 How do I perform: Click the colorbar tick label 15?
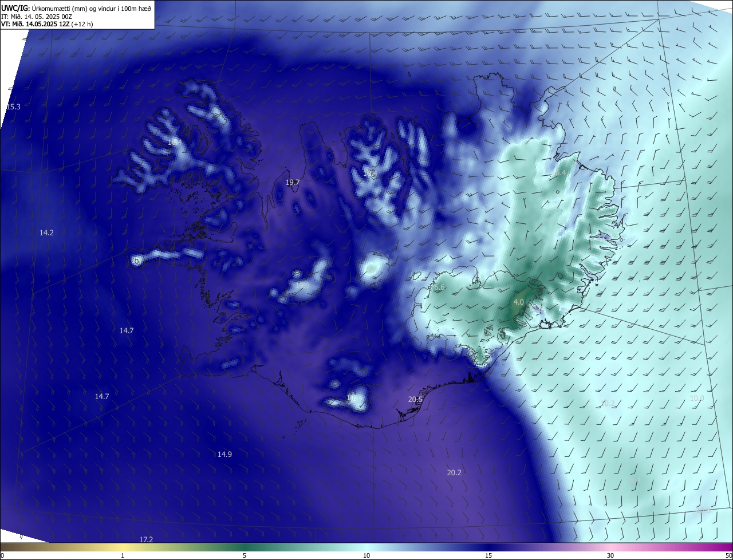click(488, 555)
